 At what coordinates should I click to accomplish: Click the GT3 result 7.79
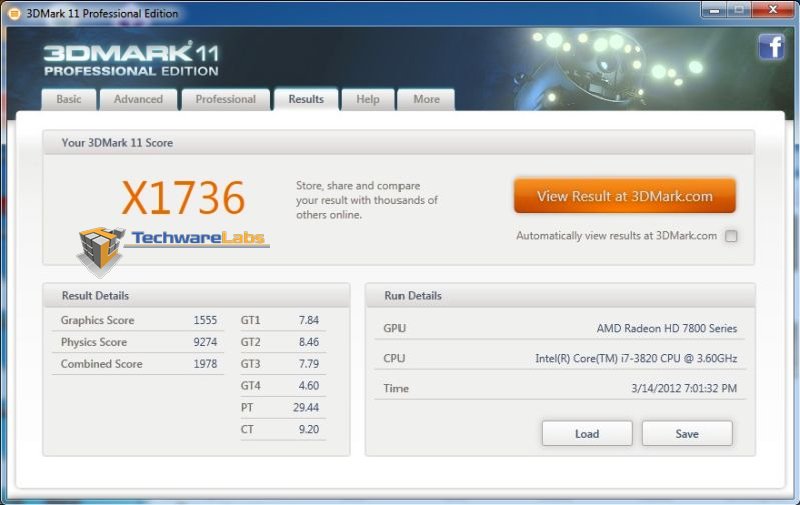pos(309,364)
